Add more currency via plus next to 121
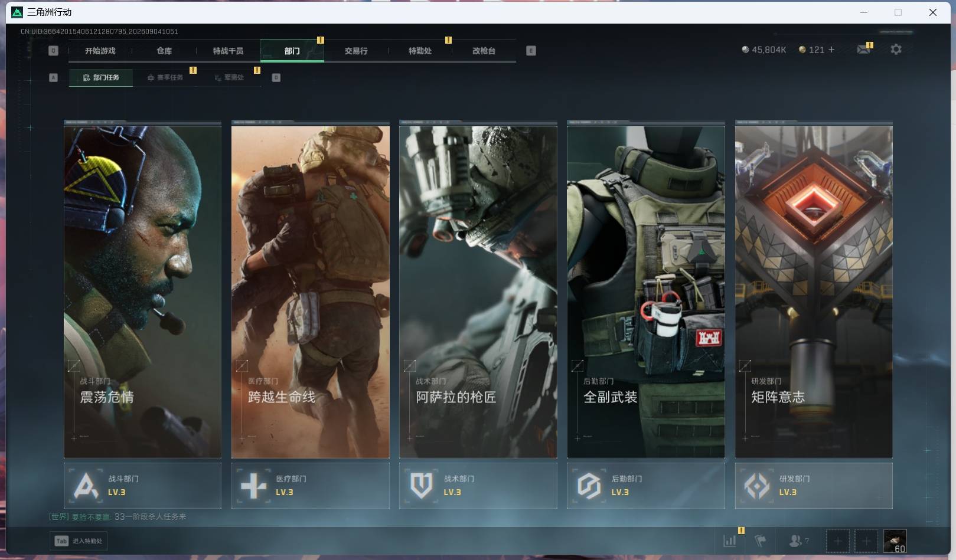This screenshot has width=956, height=560. 831,50
